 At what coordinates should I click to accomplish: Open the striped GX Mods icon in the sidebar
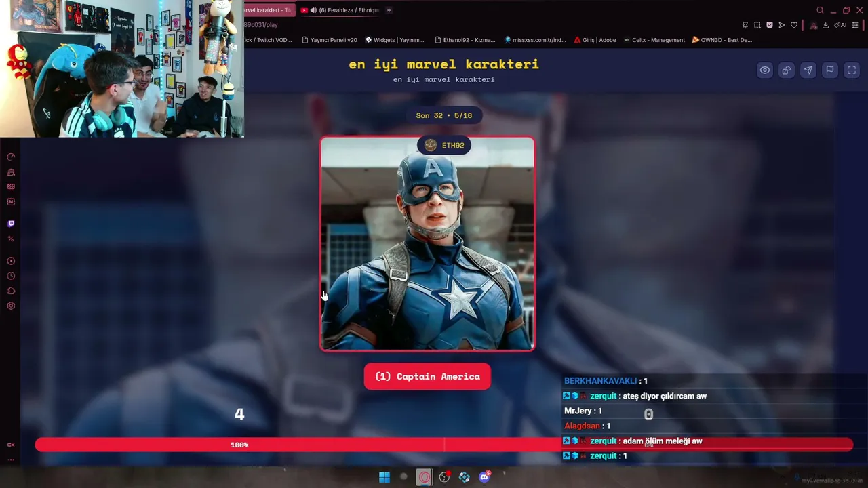click(x=11, y=187)
